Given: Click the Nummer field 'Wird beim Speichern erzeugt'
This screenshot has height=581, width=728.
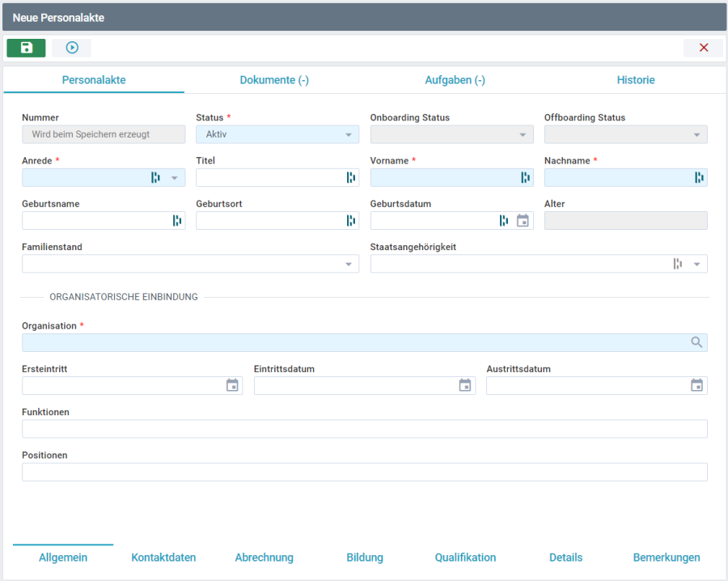Looking at the screenshot, I should (104, 134).
